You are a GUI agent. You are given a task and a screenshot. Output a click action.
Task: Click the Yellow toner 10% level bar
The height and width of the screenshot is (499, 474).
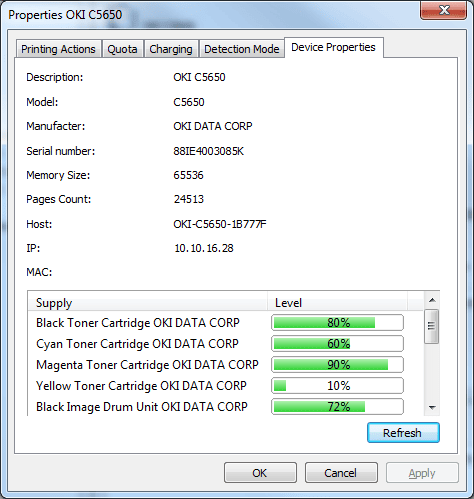(x=337, y=385)
